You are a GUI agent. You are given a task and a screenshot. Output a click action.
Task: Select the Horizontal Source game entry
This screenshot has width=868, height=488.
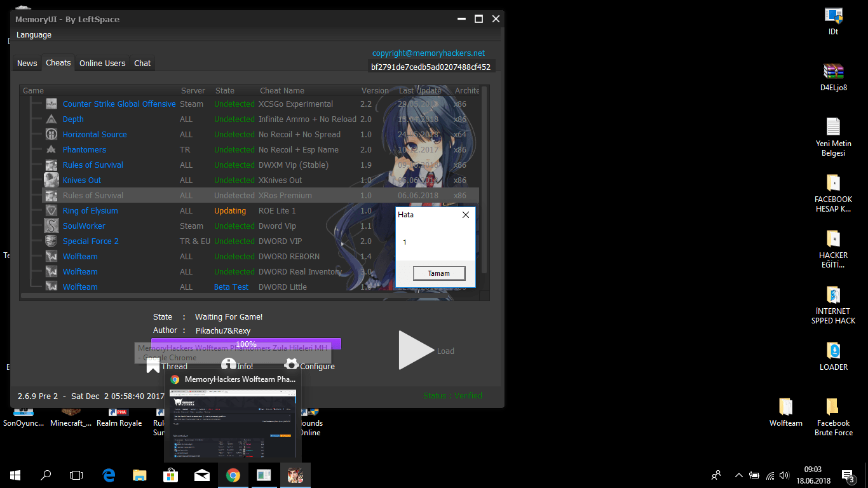click(x=95, y=135)
